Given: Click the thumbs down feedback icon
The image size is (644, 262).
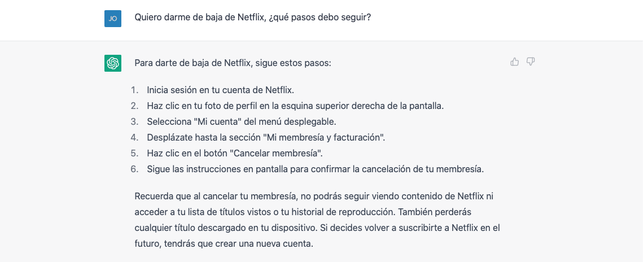Looking at the screenshot, I should [x=531, y=62].
